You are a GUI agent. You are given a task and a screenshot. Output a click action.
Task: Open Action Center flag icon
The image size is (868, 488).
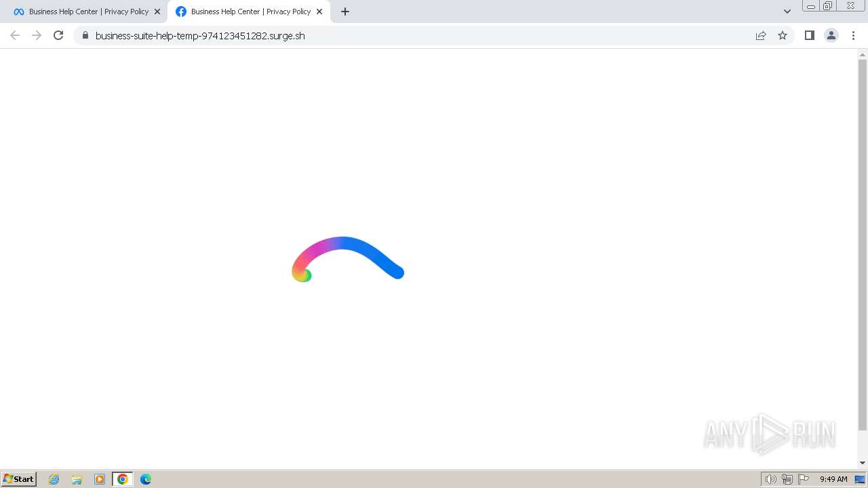(804, 479)
